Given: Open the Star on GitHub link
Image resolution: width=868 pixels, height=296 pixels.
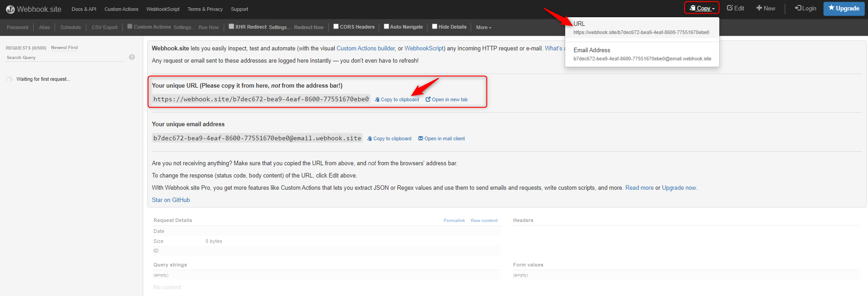Looking at the screenshot, I should coord(171,200).
